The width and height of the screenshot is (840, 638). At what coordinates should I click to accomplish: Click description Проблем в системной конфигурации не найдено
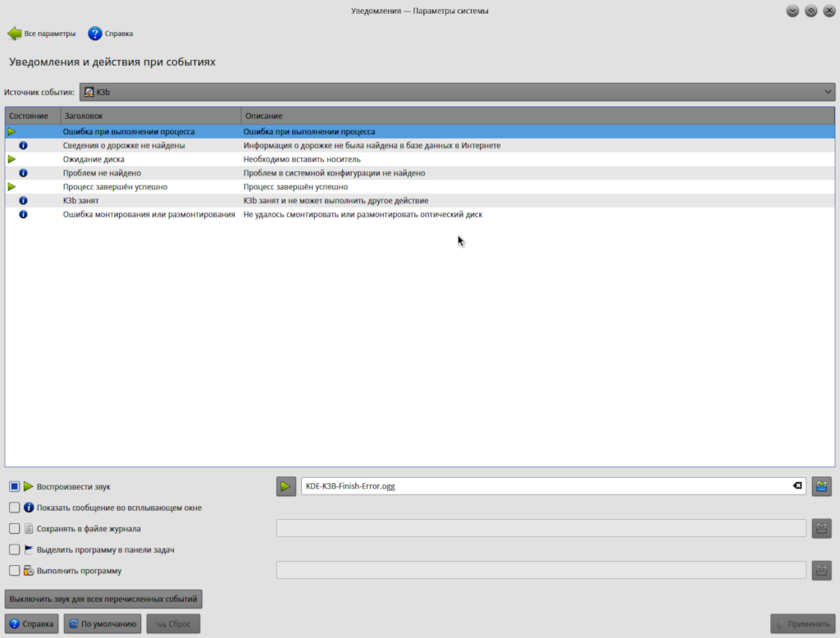[x=335, y=173]
